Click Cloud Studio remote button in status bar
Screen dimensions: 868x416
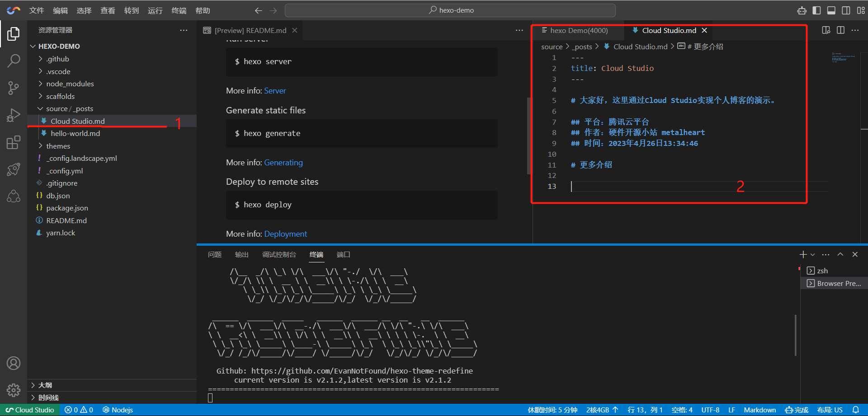click(x=30, y=410)
